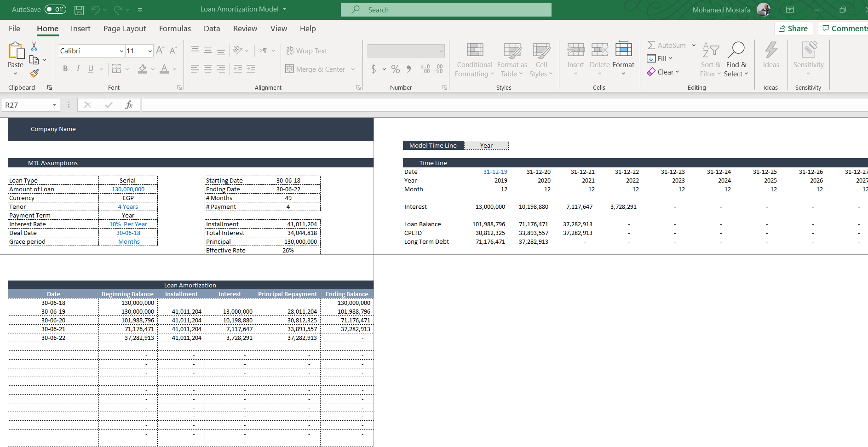Viewport: 868px width, 447px height.
Task: Click the Copy icon
Action: click(x=34, y=60)
